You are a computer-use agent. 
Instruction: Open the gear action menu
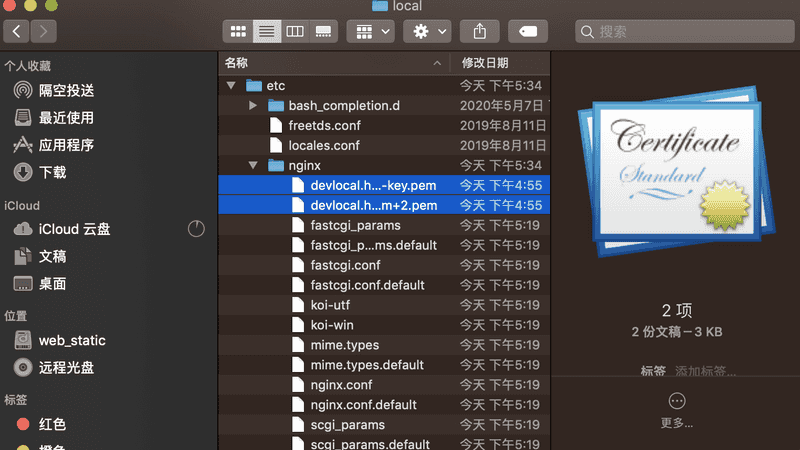pyautogui.click(x=427, y=32)
